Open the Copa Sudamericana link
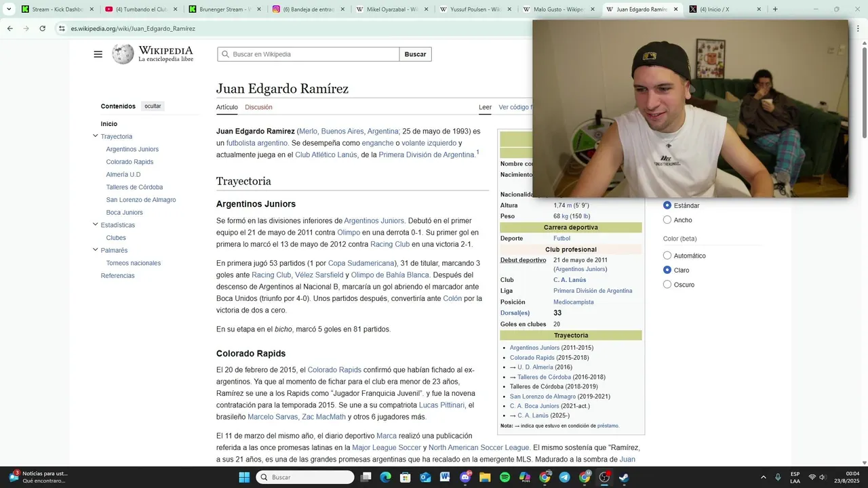Screen dimensions: 868x488 tap(361, 263)
